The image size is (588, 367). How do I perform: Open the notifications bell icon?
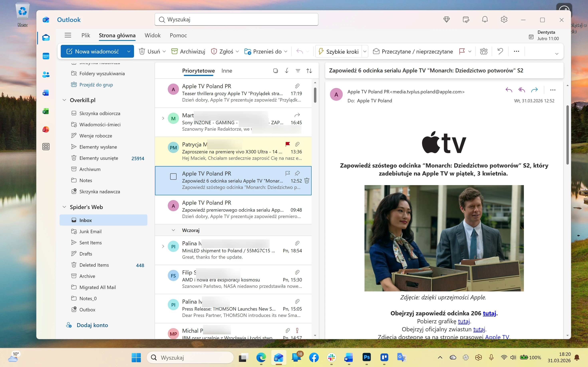coord(485,19)
